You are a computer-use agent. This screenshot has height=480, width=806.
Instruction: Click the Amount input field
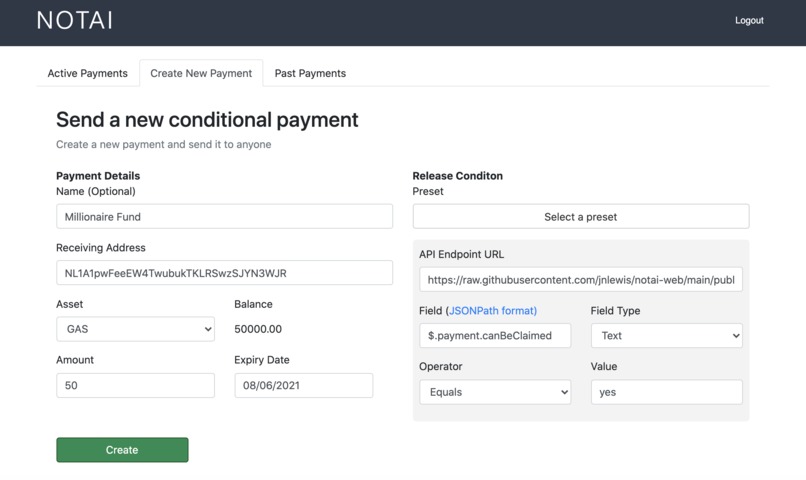[136, 385]
